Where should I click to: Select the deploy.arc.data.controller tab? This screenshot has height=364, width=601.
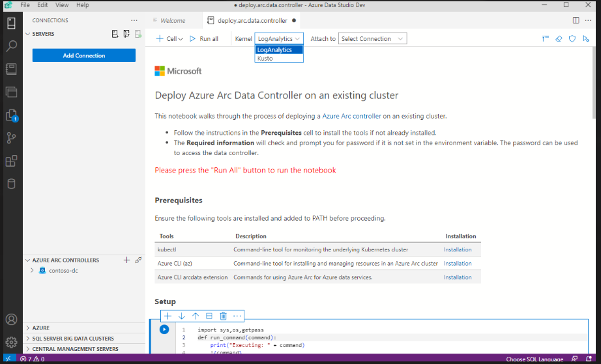point(251,20)
